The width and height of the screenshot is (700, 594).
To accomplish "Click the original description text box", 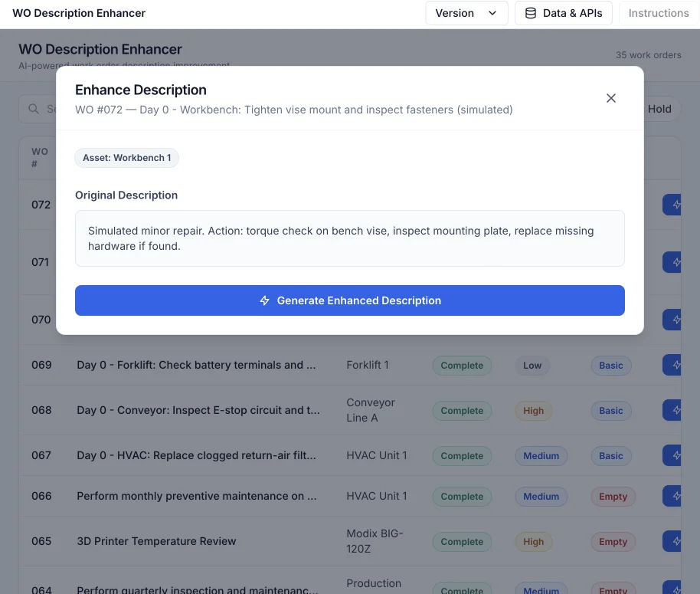I will 350,238.
